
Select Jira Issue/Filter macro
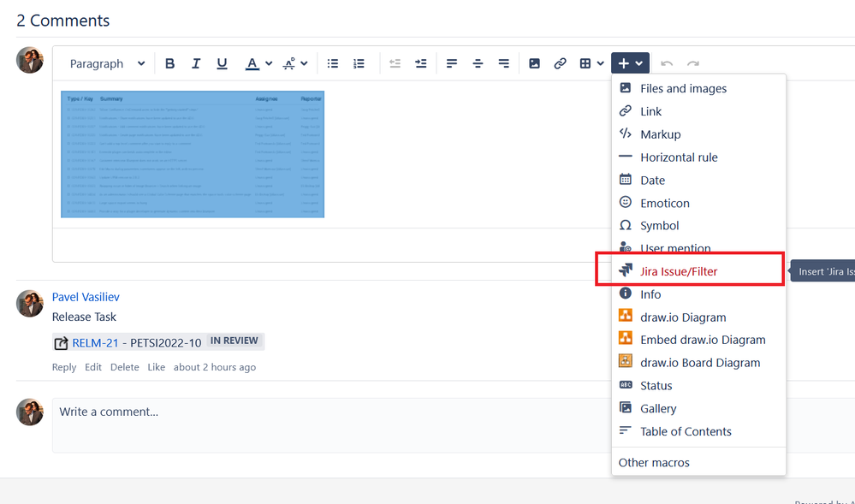(x=698, y=271)
